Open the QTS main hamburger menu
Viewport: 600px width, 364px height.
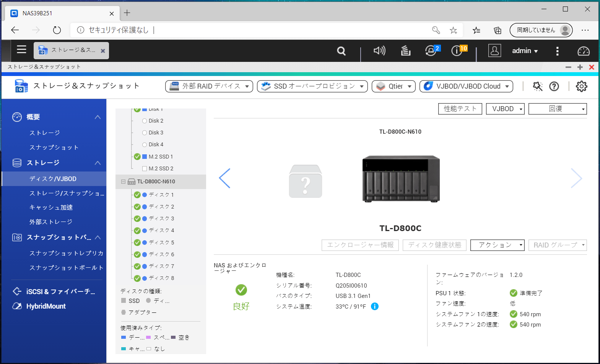pos(21,50)
